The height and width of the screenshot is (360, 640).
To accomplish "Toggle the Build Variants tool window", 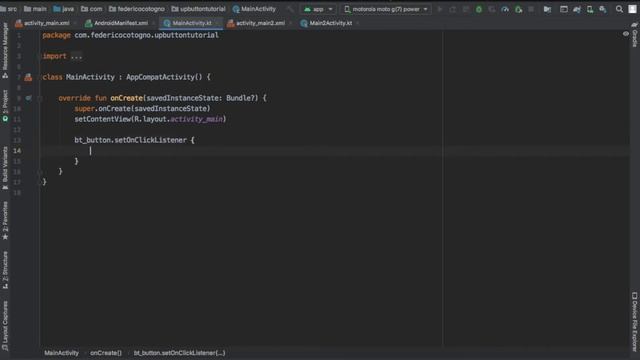I will 5,168.
